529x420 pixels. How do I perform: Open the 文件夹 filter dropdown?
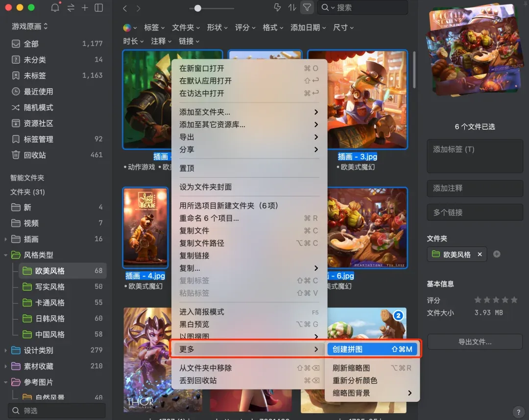186,27
